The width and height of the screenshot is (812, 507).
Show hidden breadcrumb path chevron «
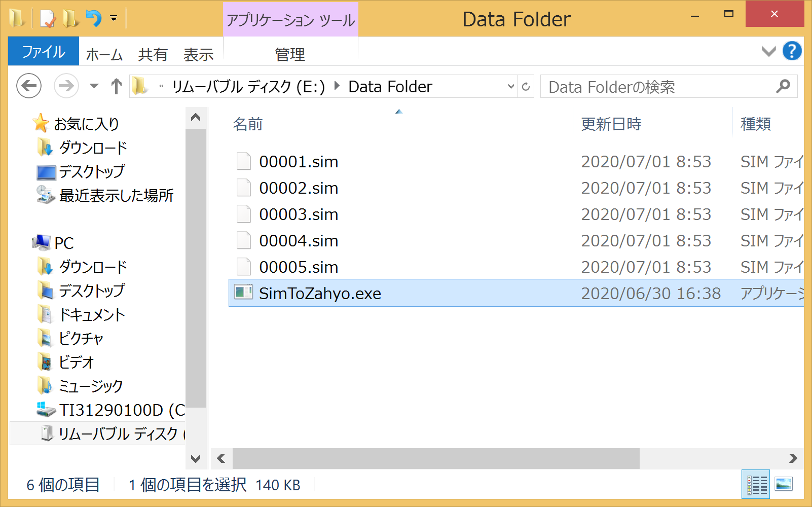point(161,87)
